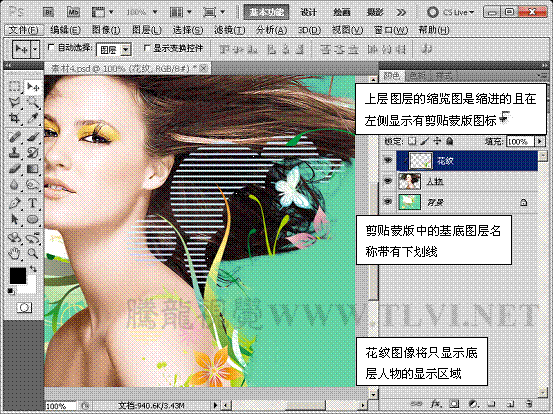Screen dimensions: 553x414
Task: Click the black foreground color swatch
Action: (x=18, y=276)
